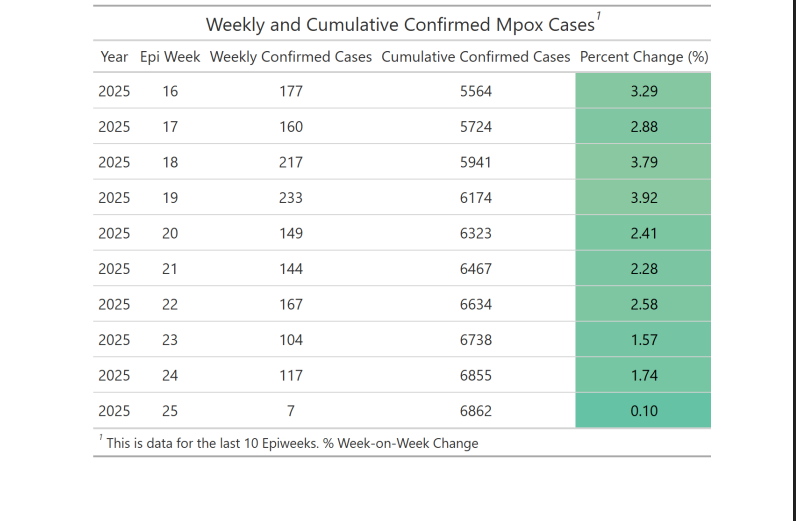
Task: Click the footnote text below table
Action: [x=292, y=443]
